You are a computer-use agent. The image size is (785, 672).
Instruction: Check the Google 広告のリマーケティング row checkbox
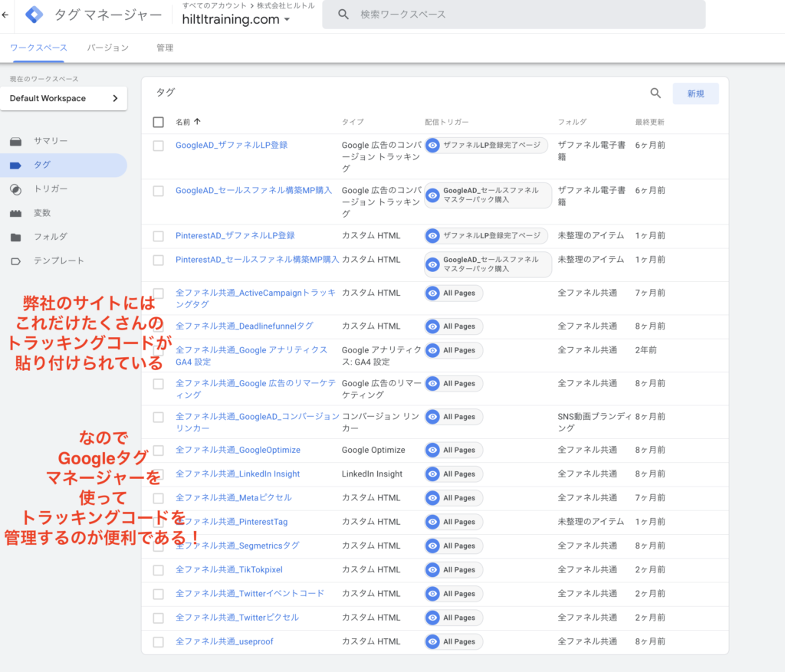point(158,384)
